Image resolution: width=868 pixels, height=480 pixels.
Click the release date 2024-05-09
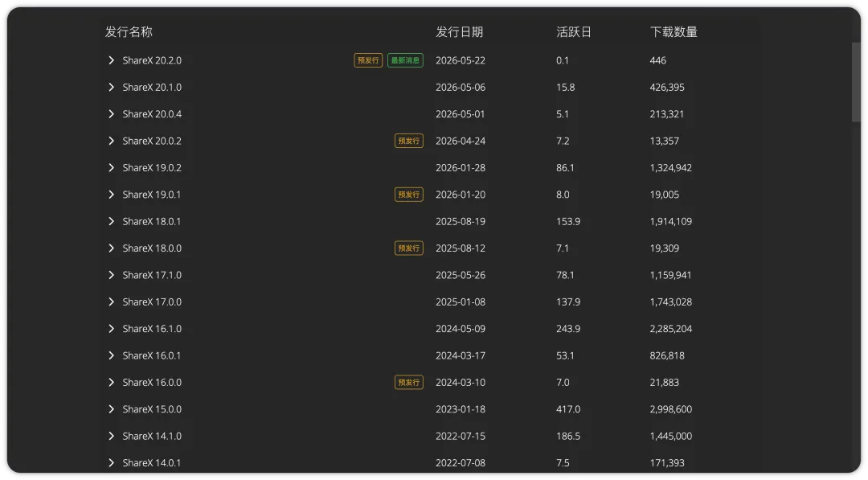461,329
